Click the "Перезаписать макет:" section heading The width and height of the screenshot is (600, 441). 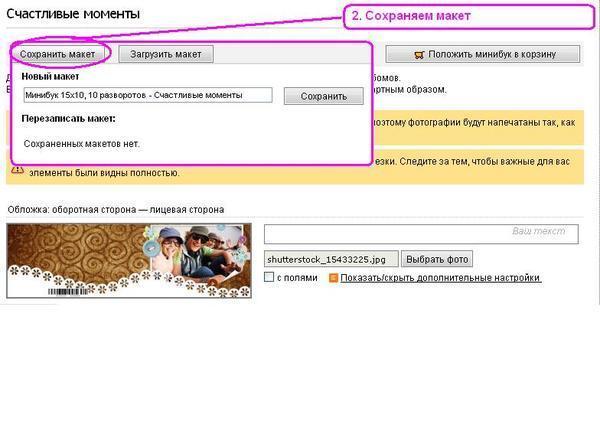pos(68,118)
